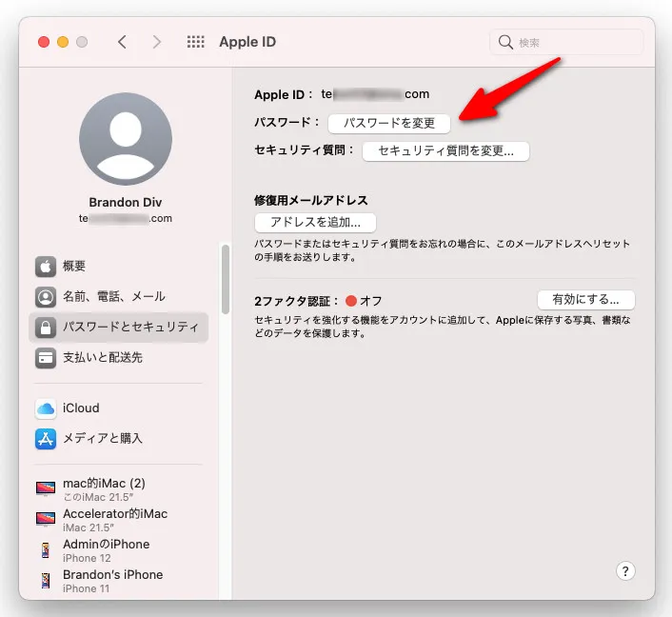The width and height of the screenshot is (672, 617).
Task: Open 支払いと配送先 in sidebar
Action: click(118, 358)
